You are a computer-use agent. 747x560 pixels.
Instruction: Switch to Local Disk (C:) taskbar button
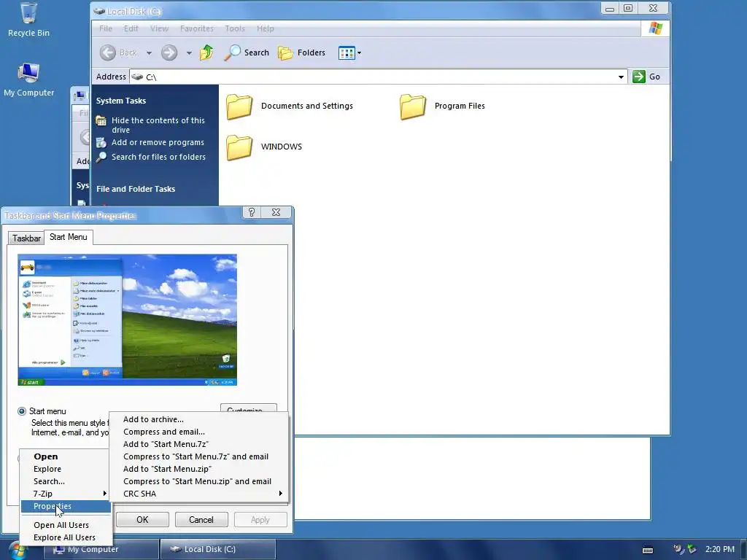point(217,550)
